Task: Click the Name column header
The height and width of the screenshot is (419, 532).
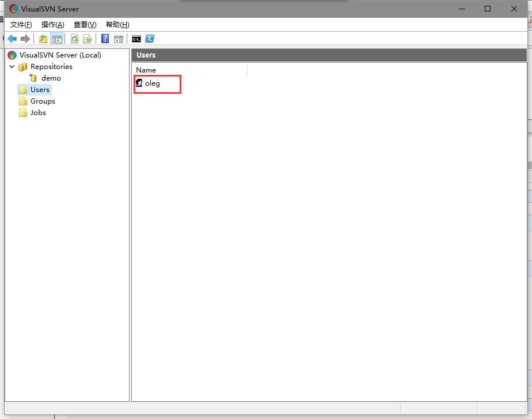Action: coord(189,70)
